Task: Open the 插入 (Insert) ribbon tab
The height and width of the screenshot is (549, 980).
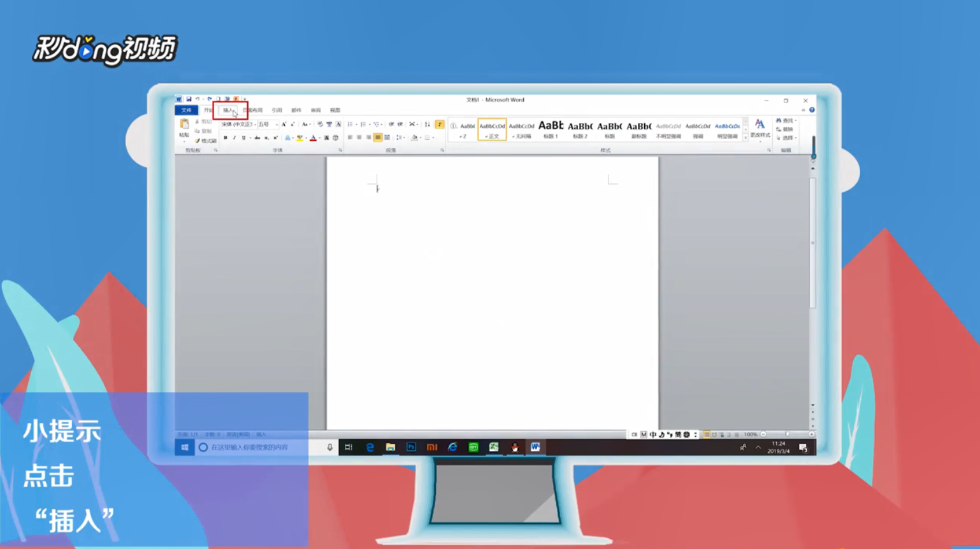Action: pyautogui.click(x=229, y=110)
